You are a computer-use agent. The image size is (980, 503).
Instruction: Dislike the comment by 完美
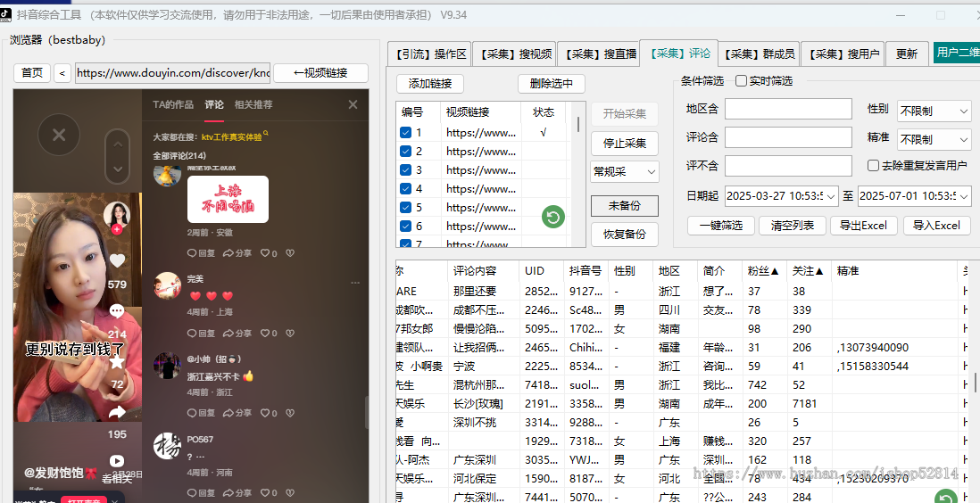(x=290, y=333)
